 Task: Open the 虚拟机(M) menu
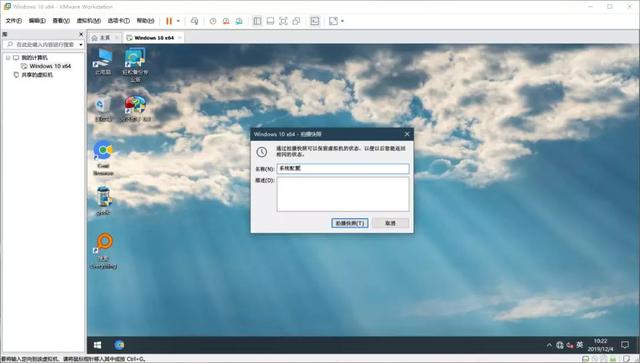pos(89,21)
